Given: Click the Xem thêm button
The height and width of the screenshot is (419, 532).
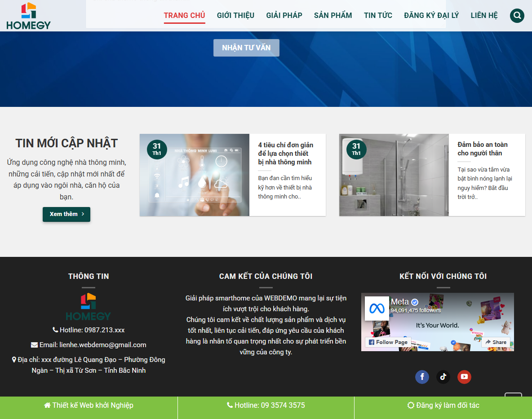Looking at the screenshot, I should click(x=66, y=214).
